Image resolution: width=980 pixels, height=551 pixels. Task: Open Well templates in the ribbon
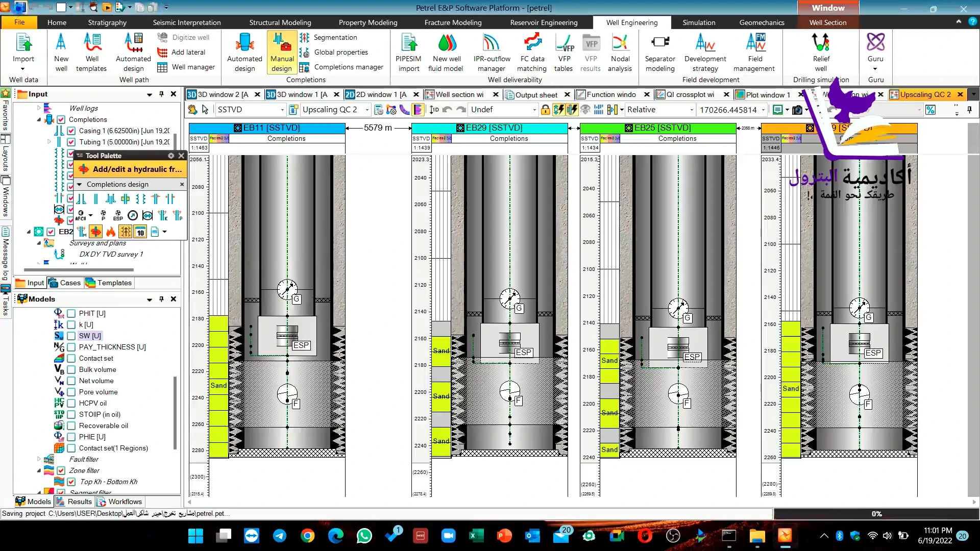point(91,53)
